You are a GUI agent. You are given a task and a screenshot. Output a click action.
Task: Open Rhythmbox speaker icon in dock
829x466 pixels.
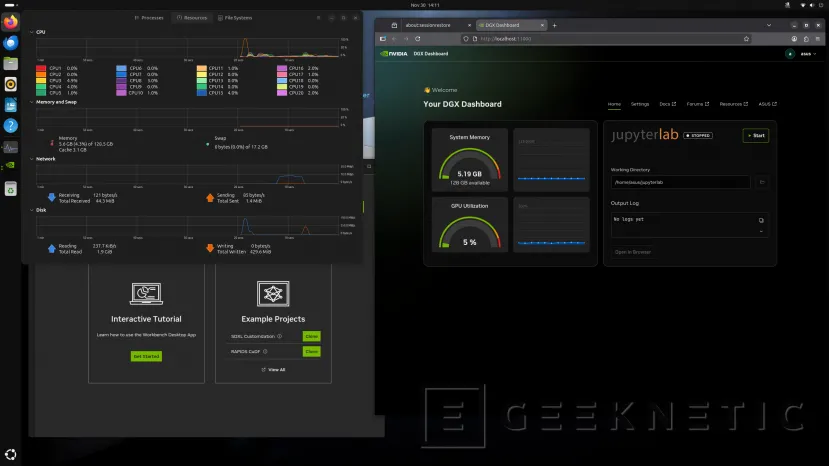tap(11, 84)
